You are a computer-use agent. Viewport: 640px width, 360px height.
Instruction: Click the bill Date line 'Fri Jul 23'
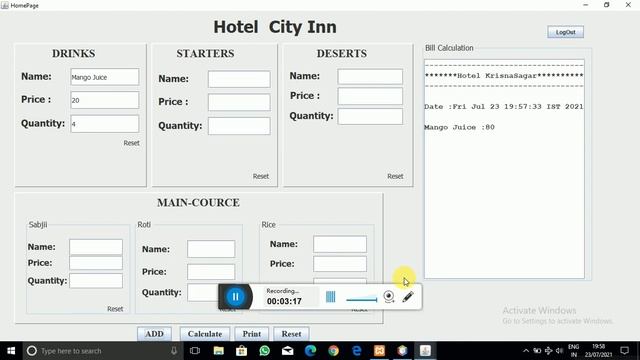tap(504, 107)
